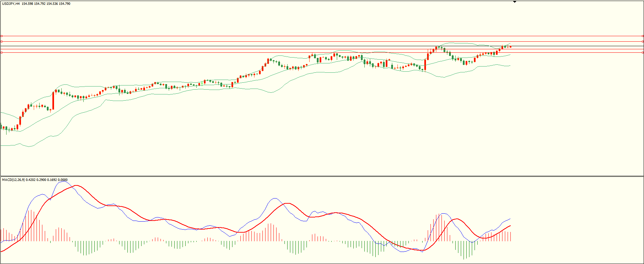Click the highest peak of red signal line
The image size is (644, 264).
[x=76, y=185]
